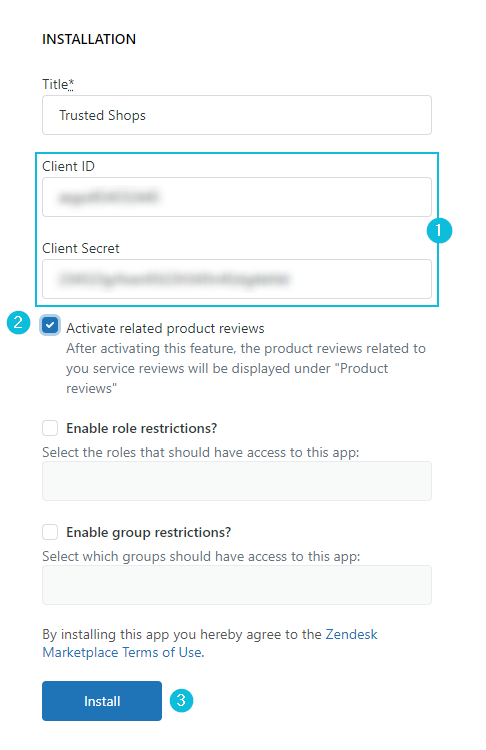
Task: Focus the Client ID input field
Action: point(237,197)
